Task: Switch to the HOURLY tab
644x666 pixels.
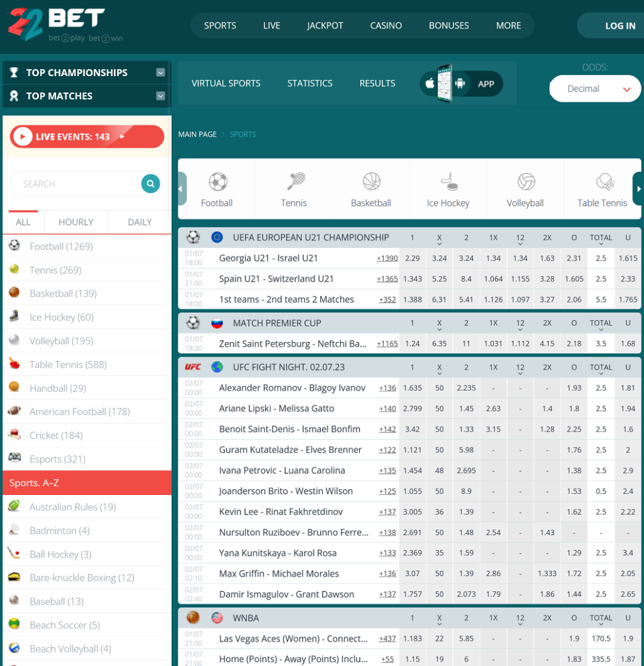Action: tap(76, 222)
